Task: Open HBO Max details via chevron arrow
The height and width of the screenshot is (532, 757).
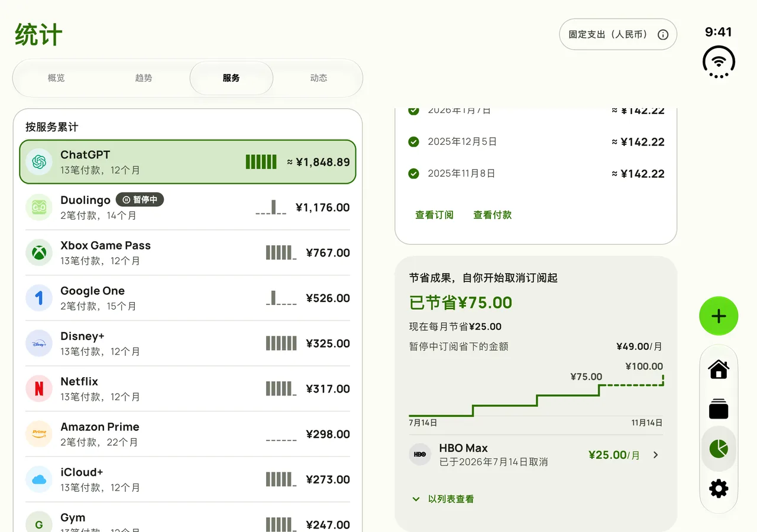Action: coord(655,455)
